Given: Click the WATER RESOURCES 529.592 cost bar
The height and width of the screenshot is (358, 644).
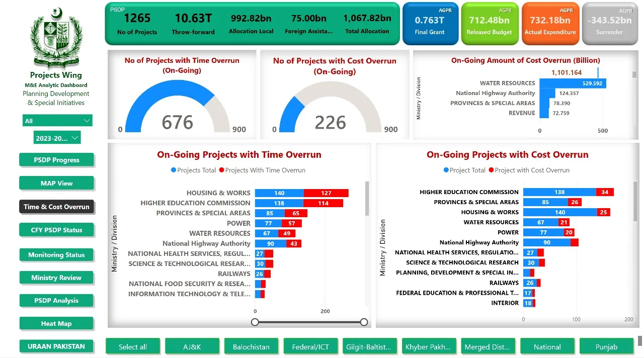Looking at the screenshot, I should (x=573, y=83).
